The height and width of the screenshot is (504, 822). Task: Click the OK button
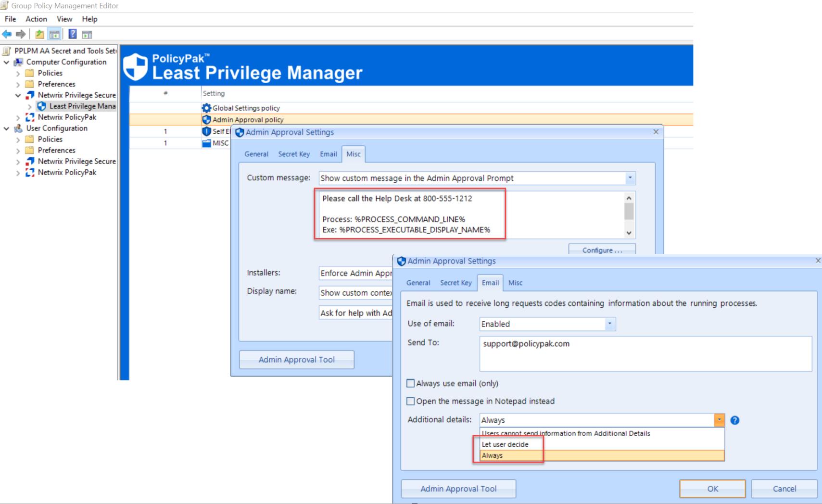(712, 489)
